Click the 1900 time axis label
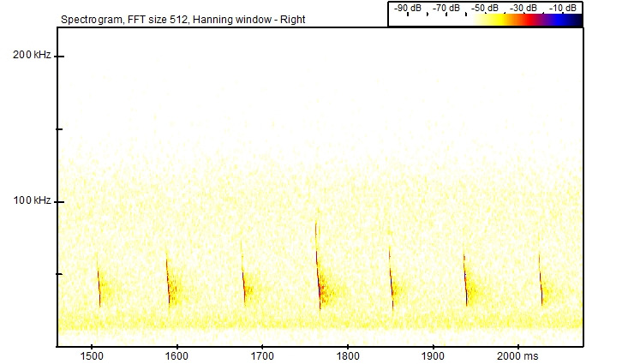Screen dimensions: 640x364 (434, 355)
